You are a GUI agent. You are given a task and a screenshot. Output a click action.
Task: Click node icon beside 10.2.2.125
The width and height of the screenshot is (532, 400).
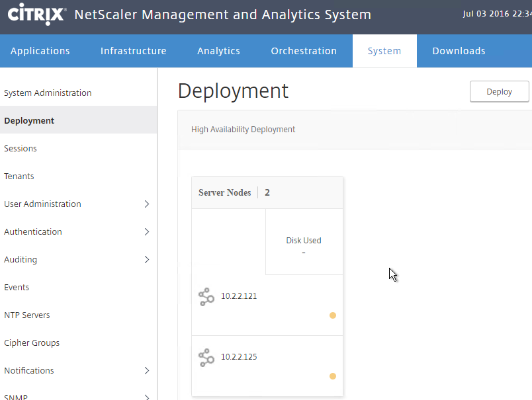tap(206, 358)
